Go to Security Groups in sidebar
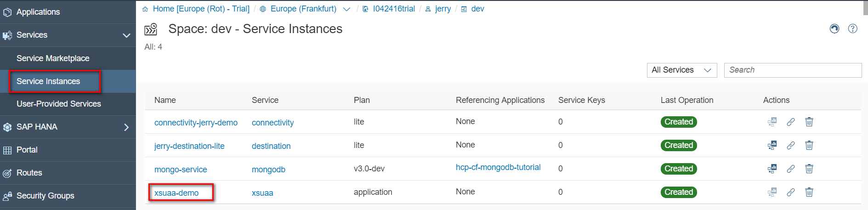Viewport: 868px width, 210px height. pos(45,196)
